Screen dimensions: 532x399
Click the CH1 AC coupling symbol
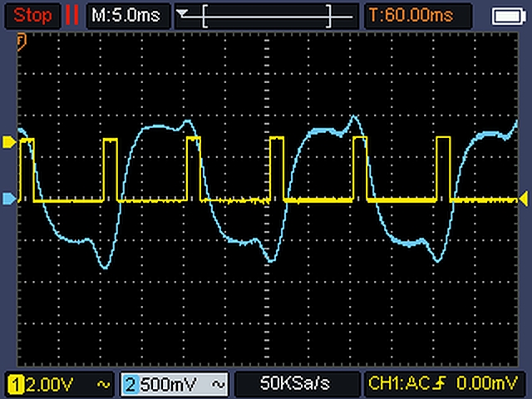pyautogui.click(x=103, y=385)
